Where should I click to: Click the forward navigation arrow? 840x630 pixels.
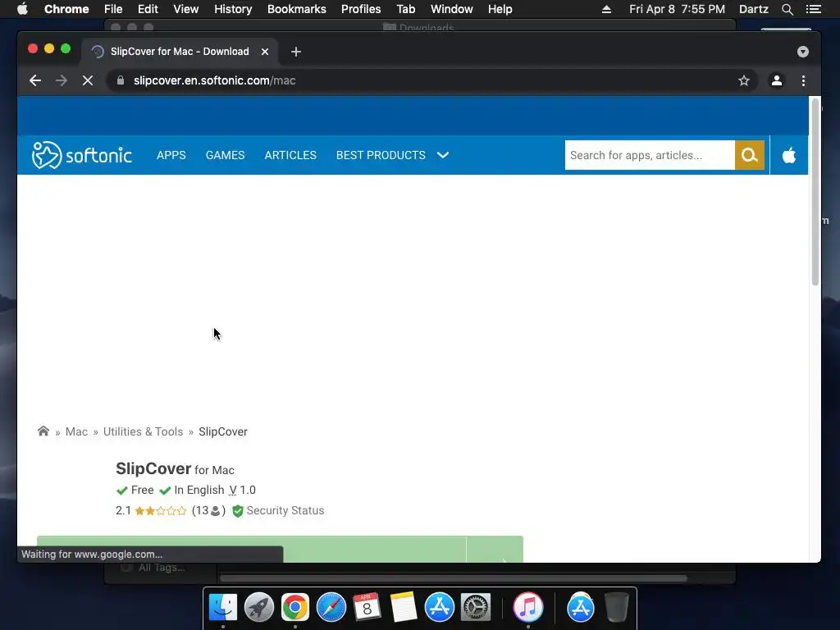61,80
